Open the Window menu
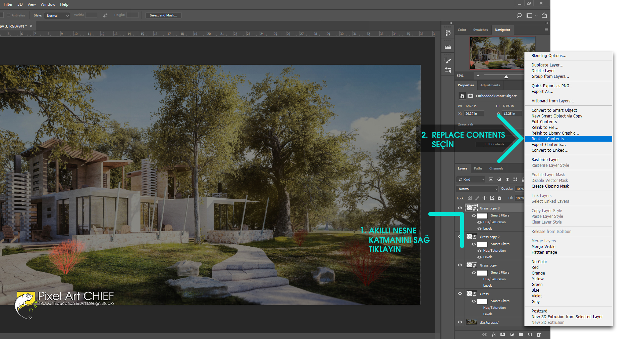This screenshot has width=644, height=339. pos(48,4)
